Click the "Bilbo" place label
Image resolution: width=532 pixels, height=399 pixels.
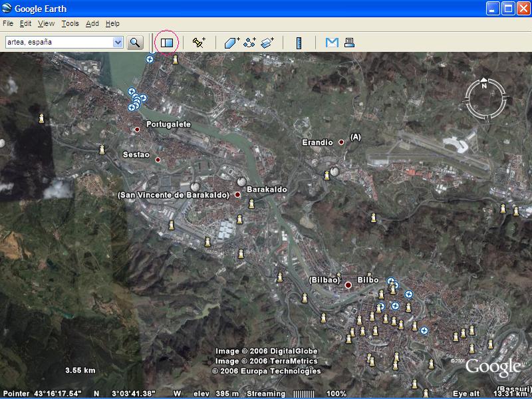[368, 280]
